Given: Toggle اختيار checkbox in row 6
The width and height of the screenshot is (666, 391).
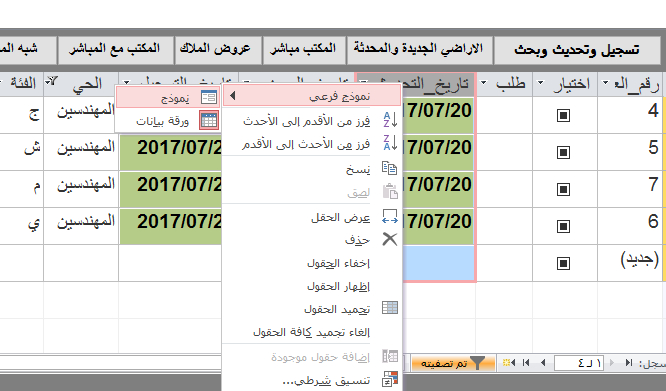Looking at the screenshot, I should 563,226.
